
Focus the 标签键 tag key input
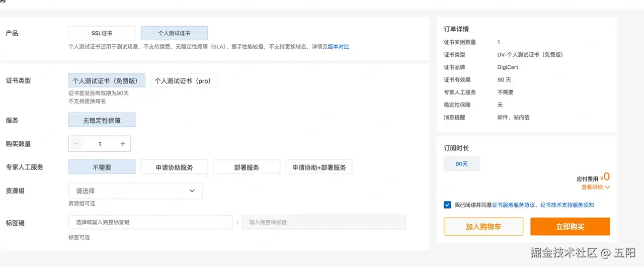(150, 222)
